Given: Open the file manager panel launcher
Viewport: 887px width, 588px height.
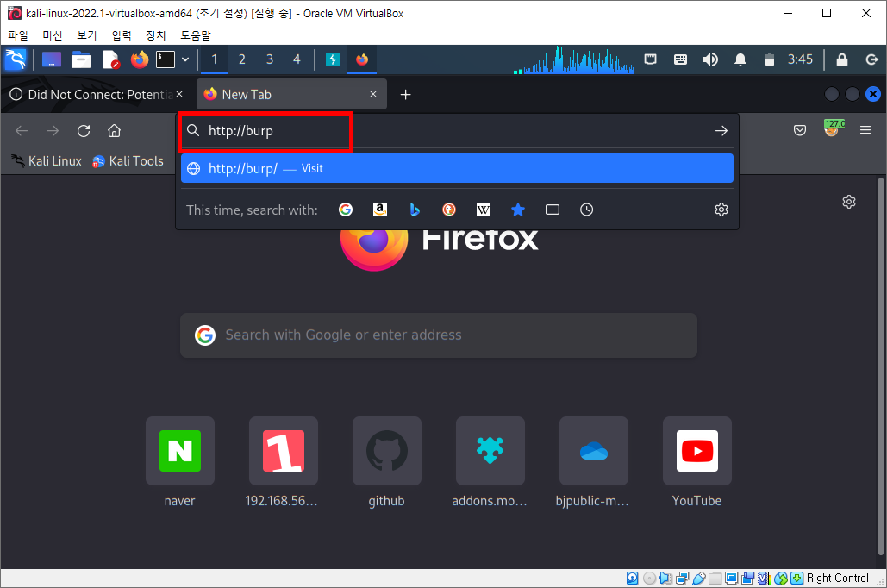Looking at the screenshot, I should 81,59.
